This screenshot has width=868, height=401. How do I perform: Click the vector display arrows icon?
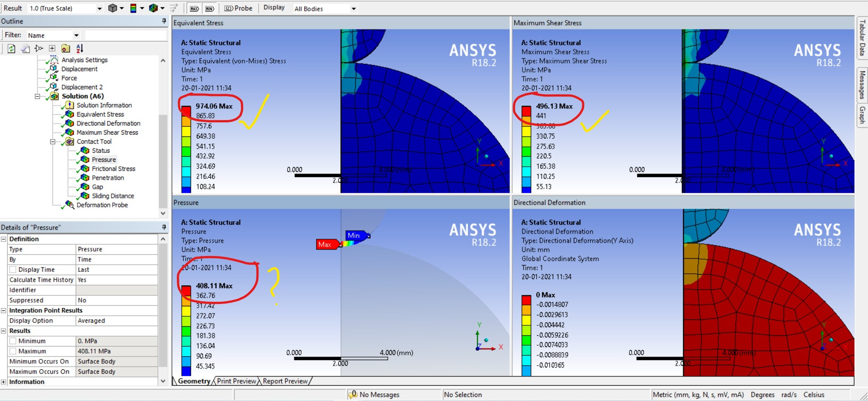(174, 8)
